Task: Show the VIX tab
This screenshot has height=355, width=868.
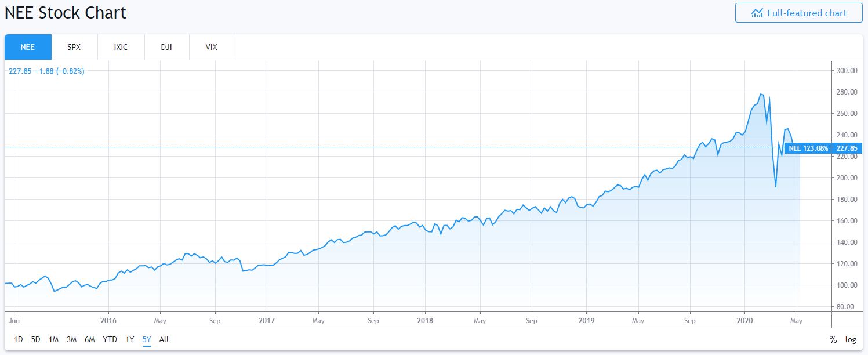Action: pos(212,47)
